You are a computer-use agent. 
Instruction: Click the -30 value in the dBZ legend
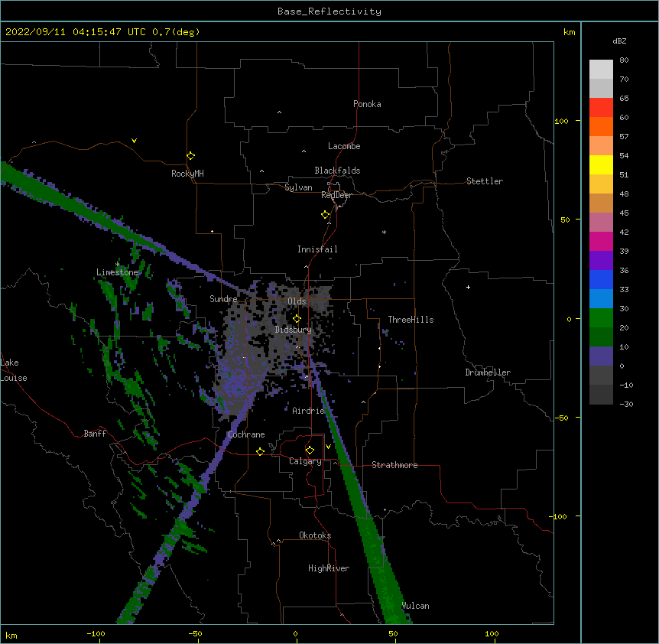click(x=626, y=404)
